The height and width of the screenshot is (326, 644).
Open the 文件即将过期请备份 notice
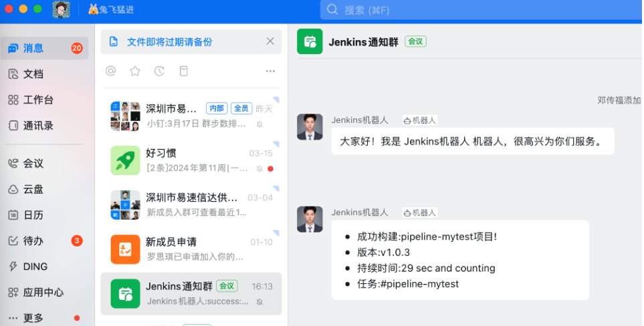coord(169,42)
